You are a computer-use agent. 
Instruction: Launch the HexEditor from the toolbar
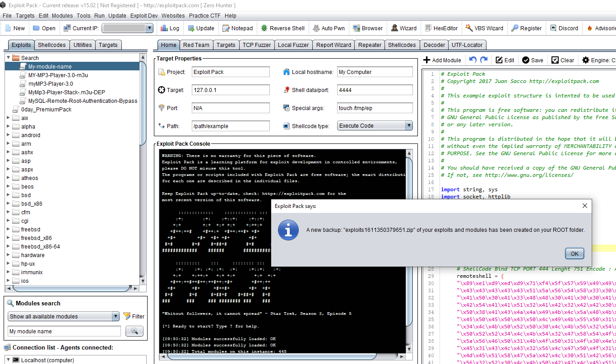pos(441,28)
